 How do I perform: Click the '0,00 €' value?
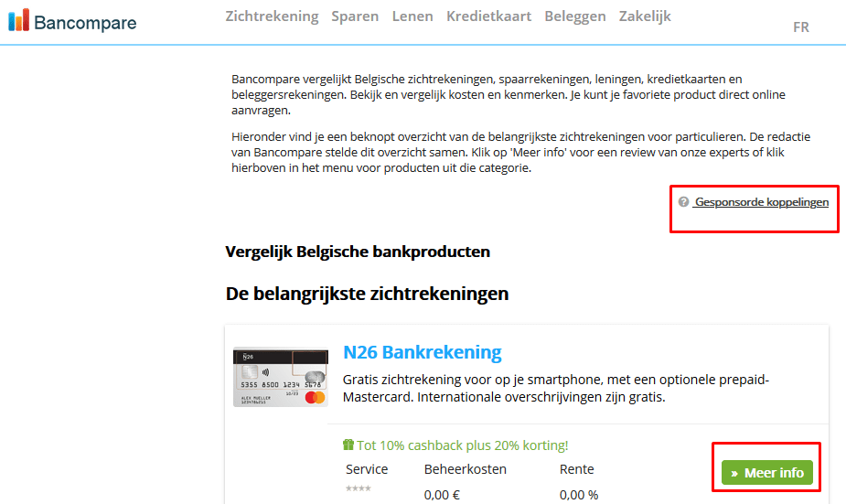coord(442,495)
